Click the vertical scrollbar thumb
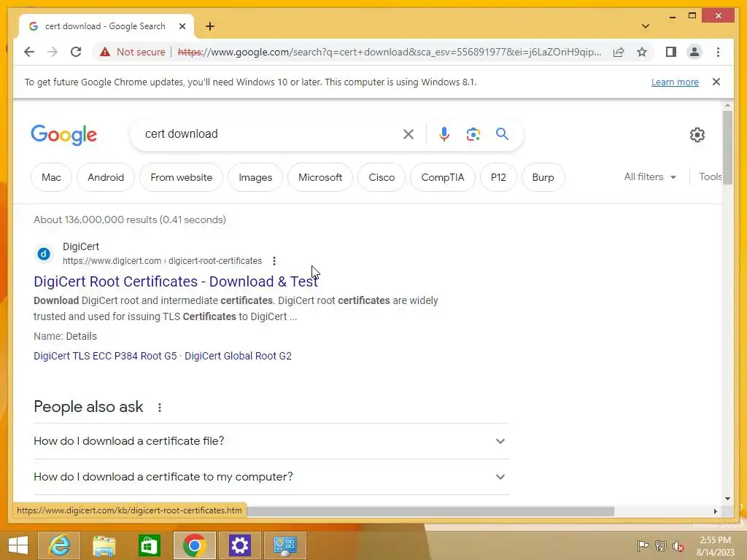The height and width of the screenshot is (560, 747). pos(727,149)
